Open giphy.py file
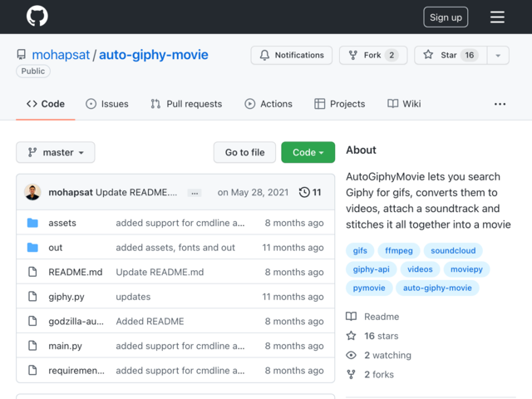532x399 pixels. [x=66, y=297]
